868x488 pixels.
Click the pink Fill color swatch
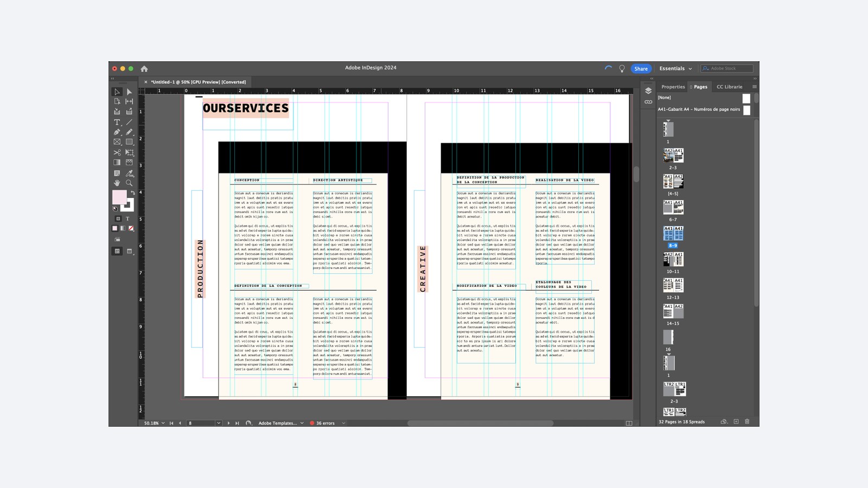coord(119,197)
